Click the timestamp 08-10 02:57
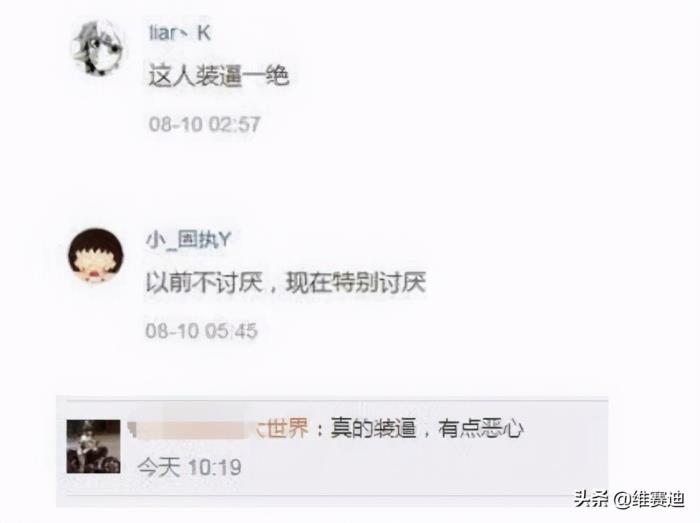 (204, 124)
